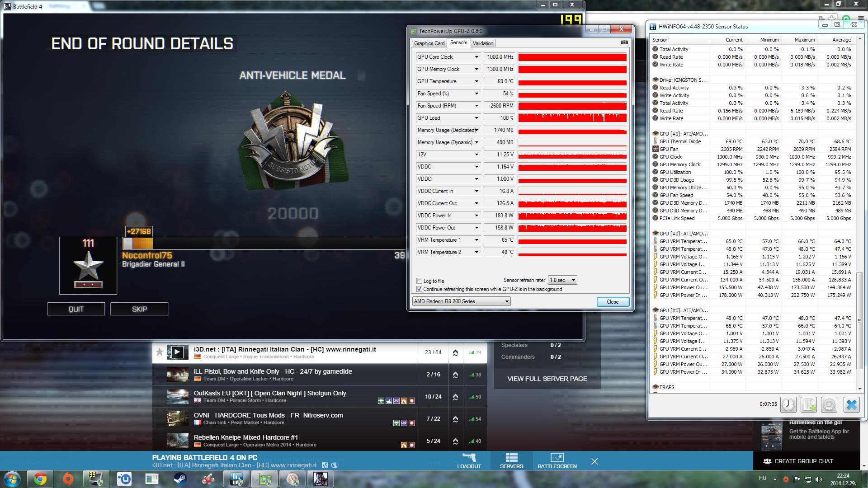Click QUIT on end of round screen
Screen dimensions: 868x488
76,309
